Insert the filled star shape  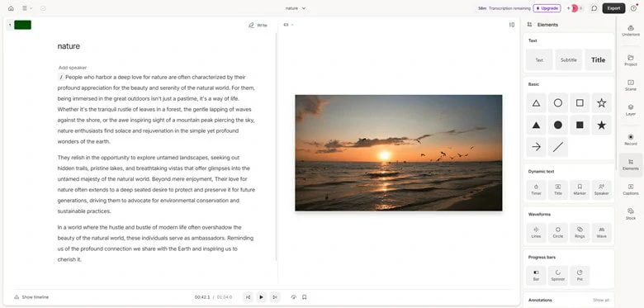pos(601,126)
